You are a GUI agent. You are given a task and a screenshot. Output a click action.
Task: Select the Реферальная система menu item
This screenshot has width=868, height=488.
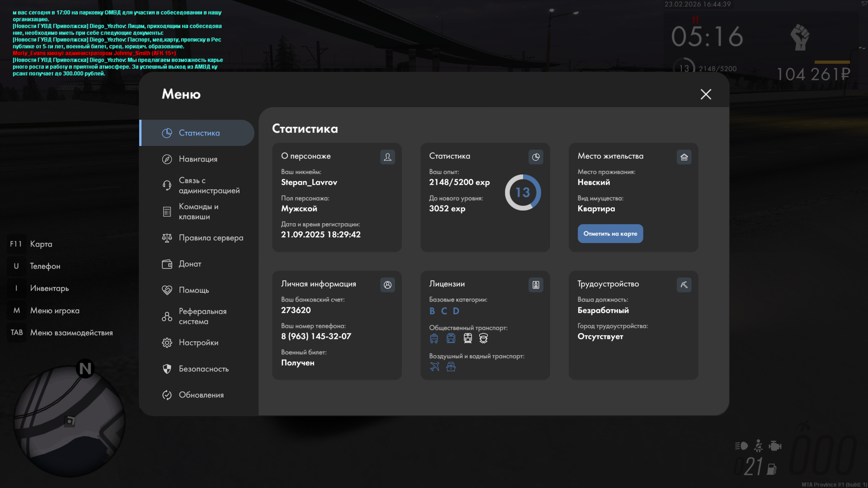[x=202, y=316]
